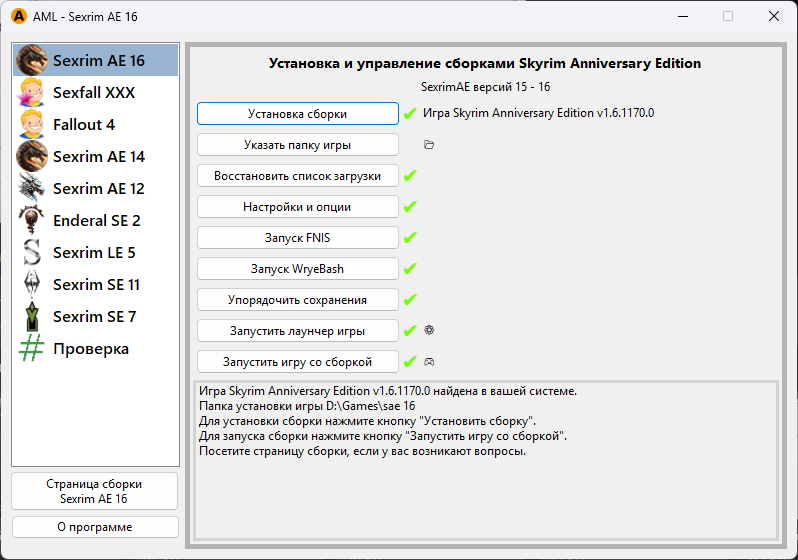
Task: Switch to the Sexrim SE 7 build entry
Action: pos(94,317)
